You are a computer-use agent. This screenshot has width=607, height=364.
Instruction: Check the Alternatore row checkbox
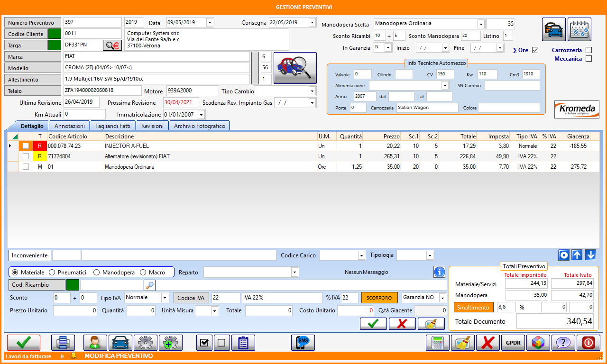[x=26, y=156]
